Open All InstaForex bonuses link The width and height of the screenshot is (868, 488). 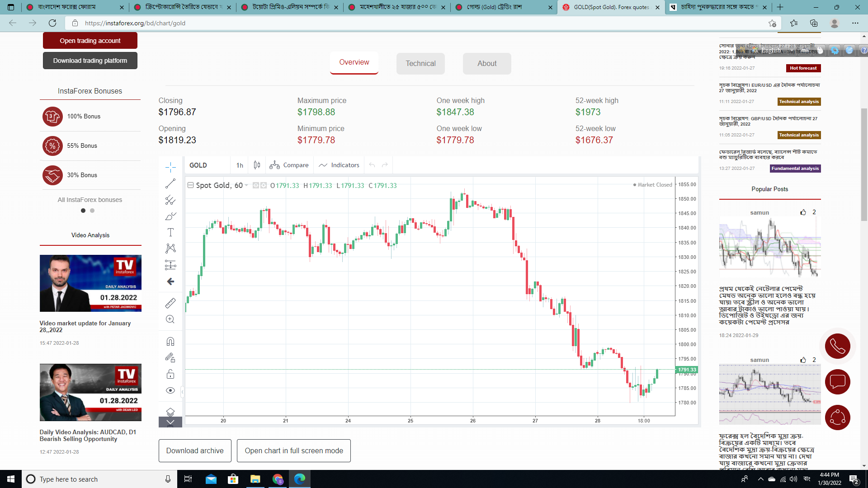90,200
